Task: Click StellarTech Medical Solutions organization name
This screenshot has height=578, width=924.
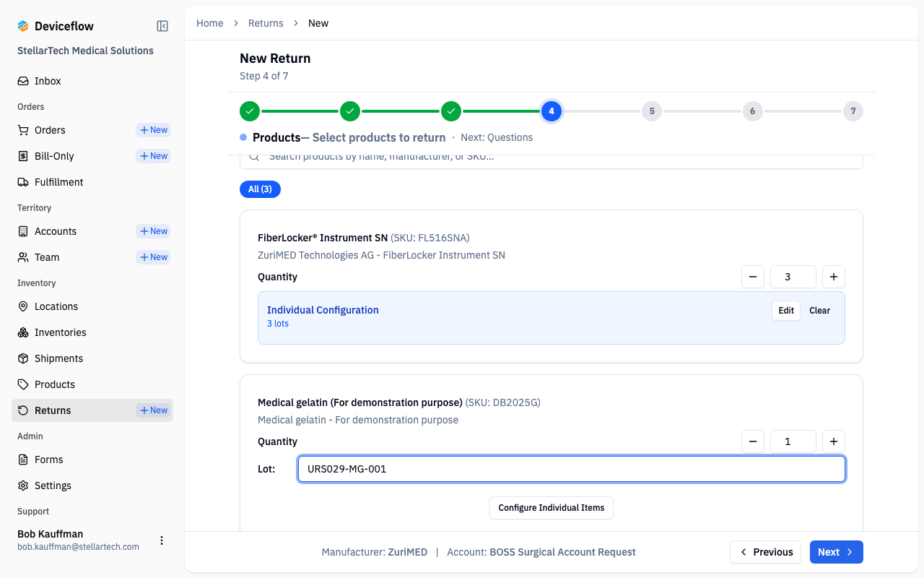Action: tap(85, 51)
